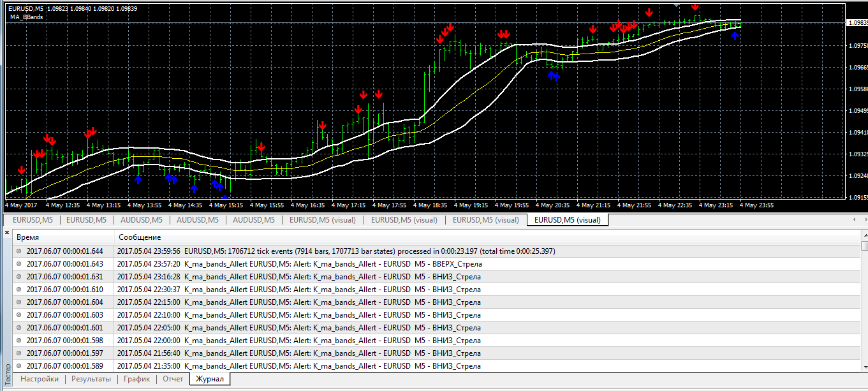Select the rightmost red down arrow signal
Viewport: 868px width, 391px height.
click(695, 6)
